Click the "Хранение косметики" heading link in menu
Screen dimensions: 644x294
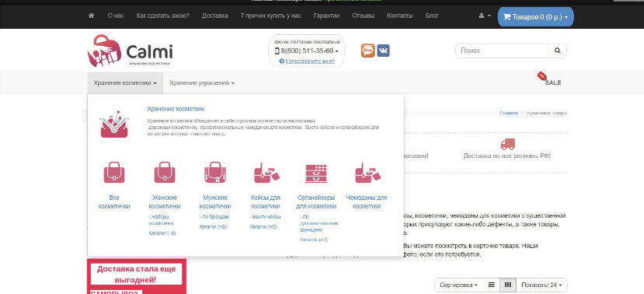pyautogui.click(x=176, y=109)
